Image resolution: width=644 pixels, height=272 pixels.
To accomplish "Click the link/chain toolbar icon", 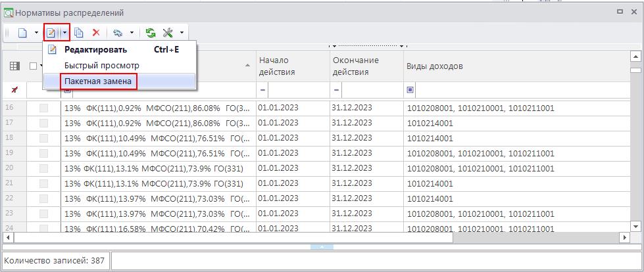I will click(x=118, y=33).
